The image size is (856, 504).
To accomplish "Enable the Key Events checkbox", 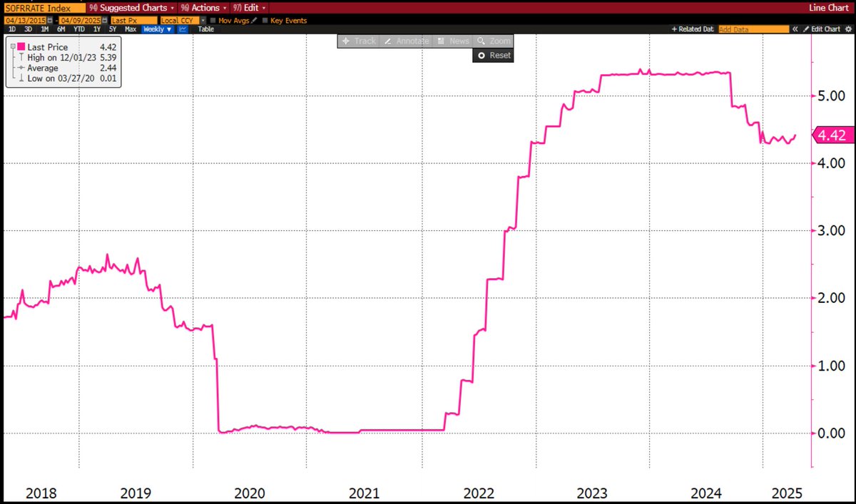I will (265, 21).
